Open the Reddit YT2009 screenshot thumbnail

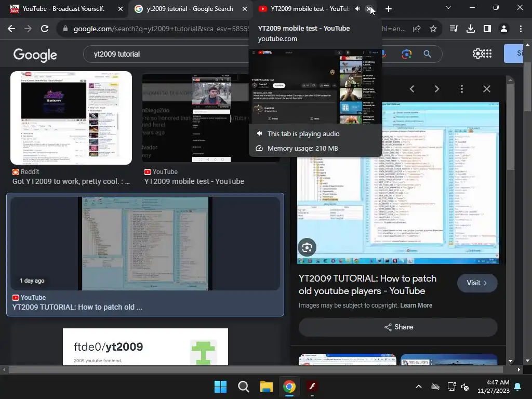[71, 118]
